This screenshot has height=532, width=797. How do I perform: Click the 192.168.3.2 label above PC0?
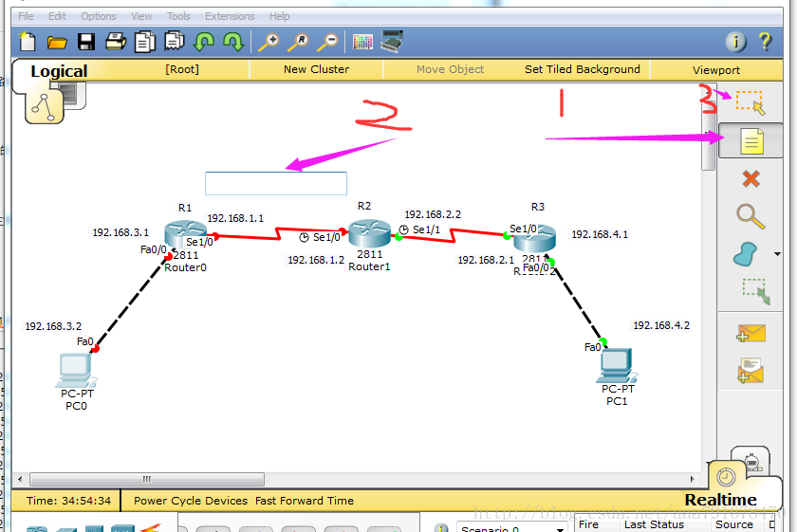click(x=53, y=326)
